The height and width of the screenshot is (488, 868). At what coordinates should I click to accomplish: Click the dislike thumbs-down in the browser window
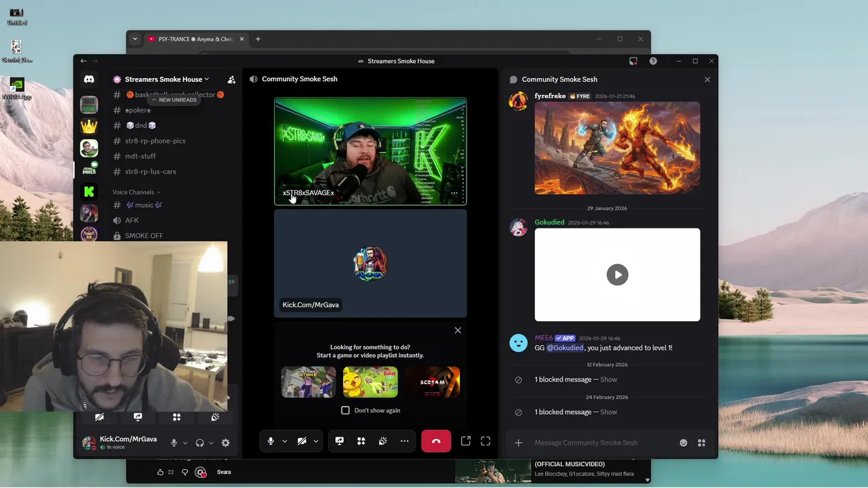tap(184, 472)
